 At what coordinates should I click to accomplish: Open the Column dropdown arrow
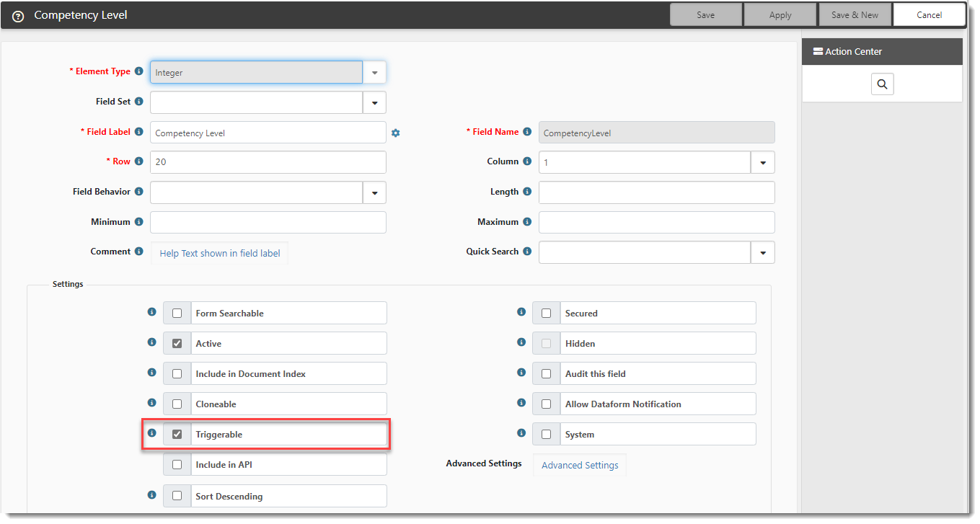(x=762, y=163)
